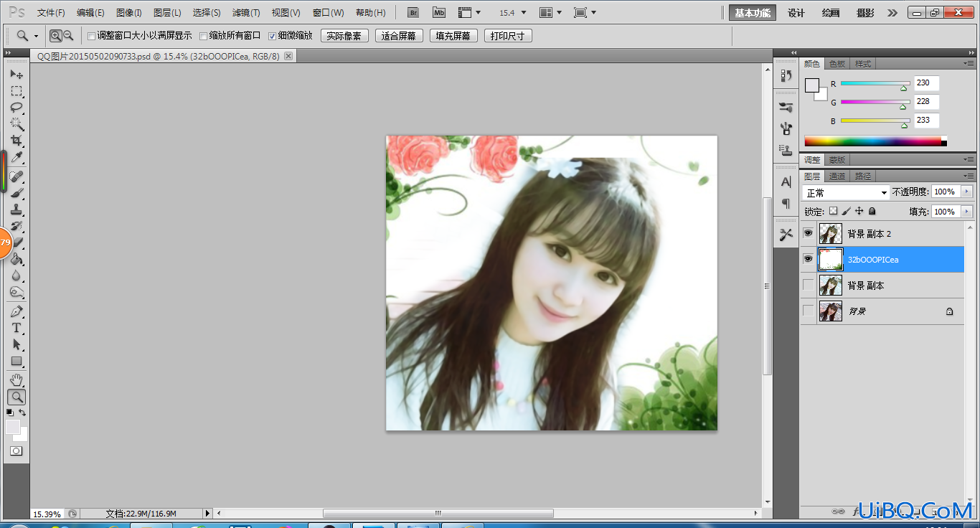Open the Clone Source panel icon
The image size is (980, 528).
point(786,150)
